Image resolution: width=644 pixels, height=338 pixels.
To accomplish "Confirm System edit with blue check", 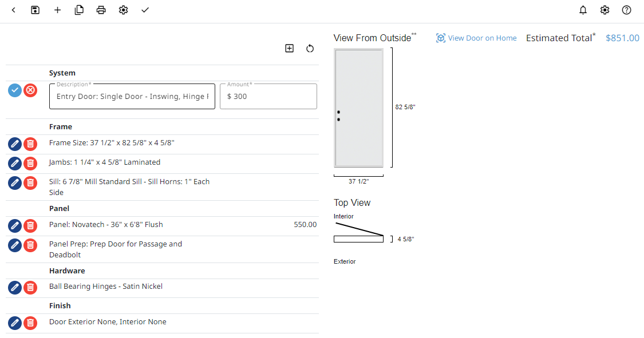I will (x=15, y=90).
